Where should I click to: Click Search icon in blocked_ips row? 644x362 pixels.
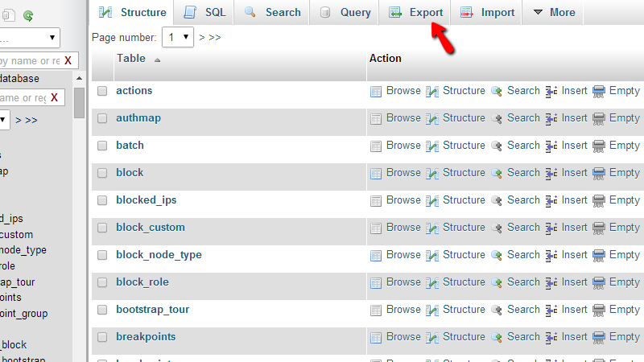[x=497, y=200]
